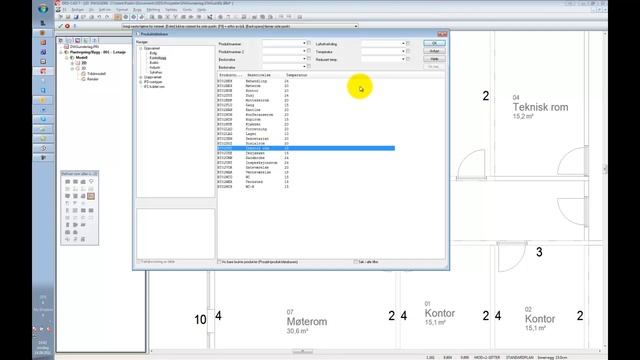Click the Undo arrow in the main toolbar
The height and width of the screenshot is (360, 640).
pyautogui.click(x=99, y=17)
